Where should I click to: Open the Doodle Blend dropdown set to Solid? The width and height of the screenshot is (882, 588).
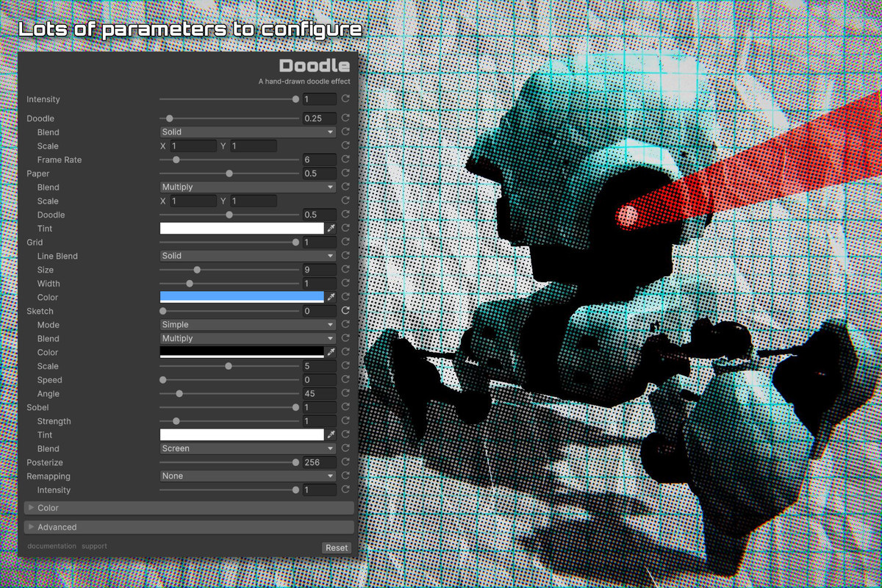point(248,132)
